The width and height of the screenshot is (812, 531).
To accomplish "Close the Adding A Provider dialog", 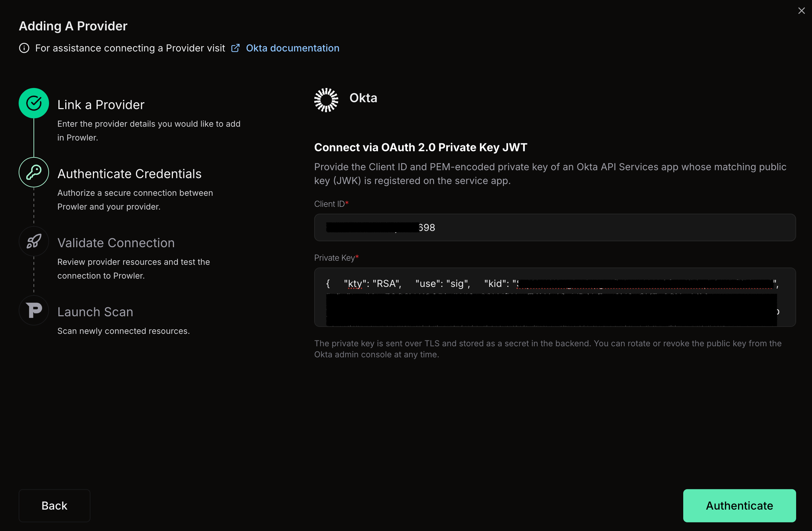I will (x=802, y=11).
